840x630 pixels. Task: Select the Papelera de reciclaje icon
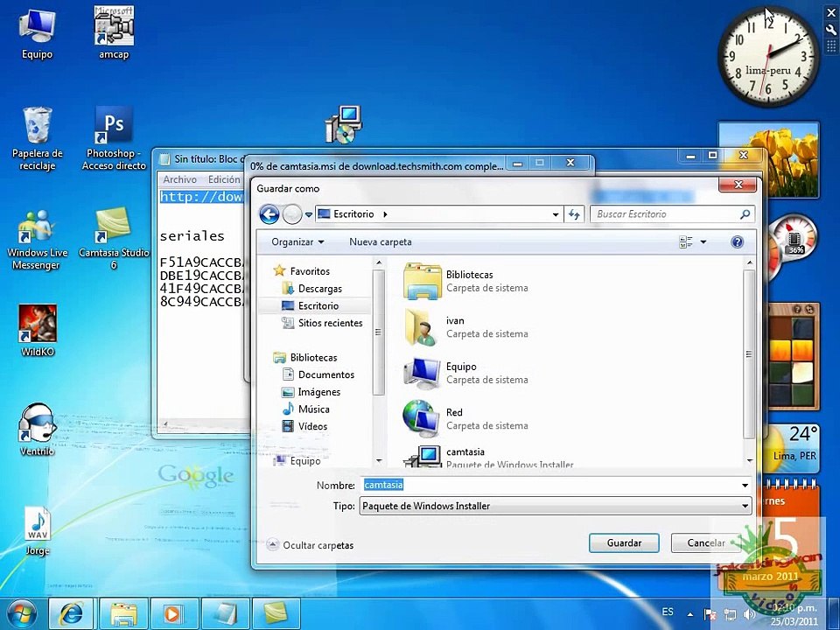point(37,138)
